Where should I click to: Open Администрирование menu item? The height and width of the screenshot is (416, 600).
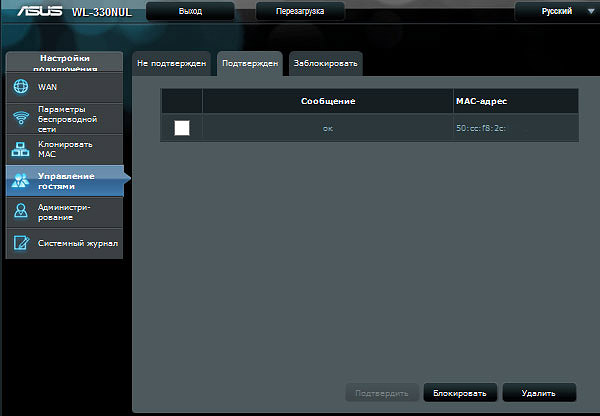(x=64, y=212)
